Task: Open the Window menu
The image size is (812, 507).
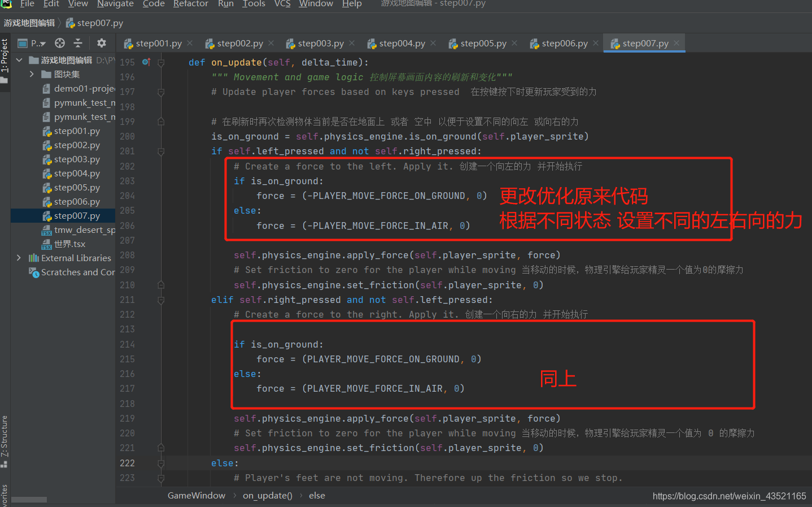Action: 316,3
